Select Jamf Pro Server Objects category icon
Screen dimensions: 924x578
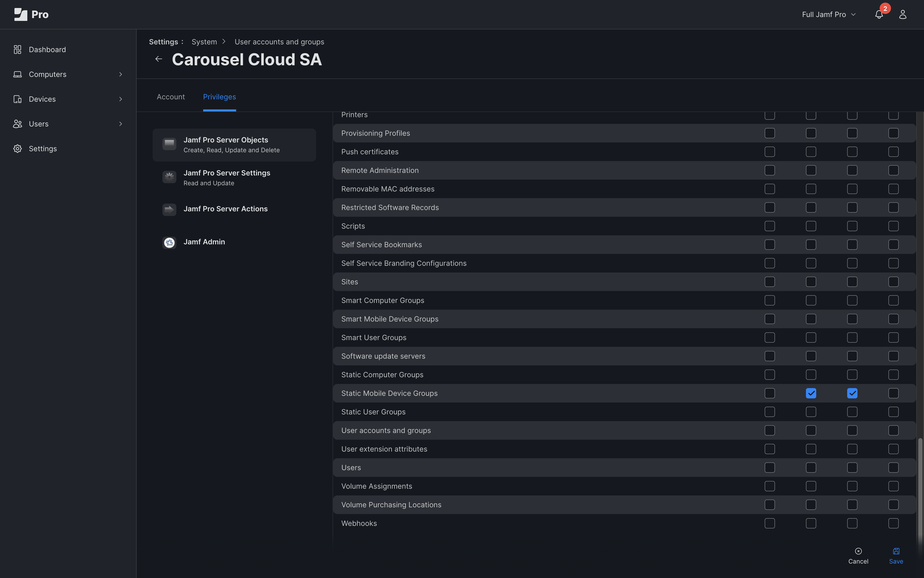(x=169, y=144)
